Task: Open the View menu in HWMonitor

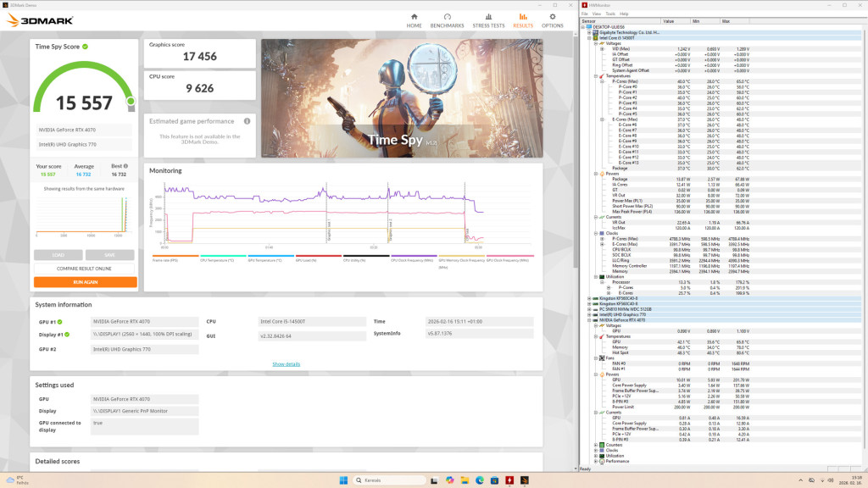Action: [597, 14]
